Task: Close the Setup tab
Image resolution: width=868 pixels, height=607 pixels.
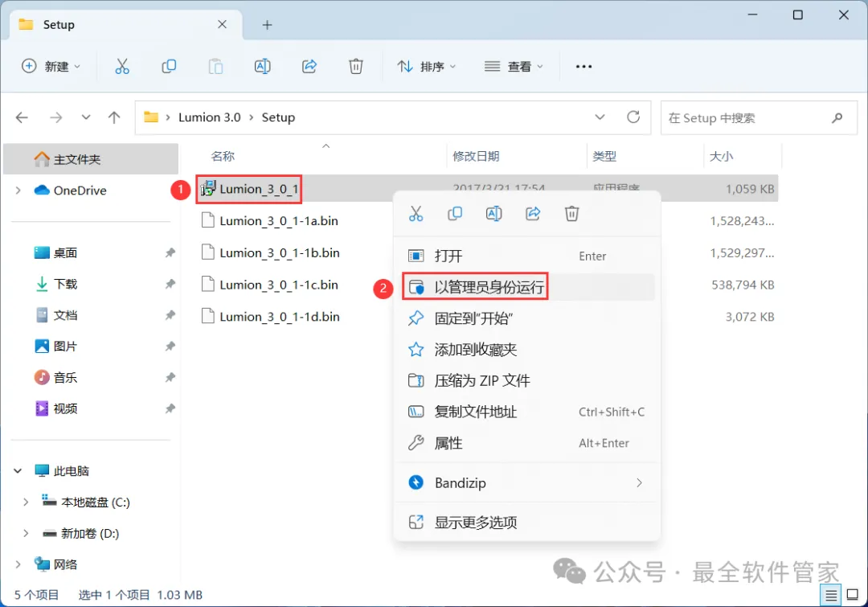Action: 222,24
